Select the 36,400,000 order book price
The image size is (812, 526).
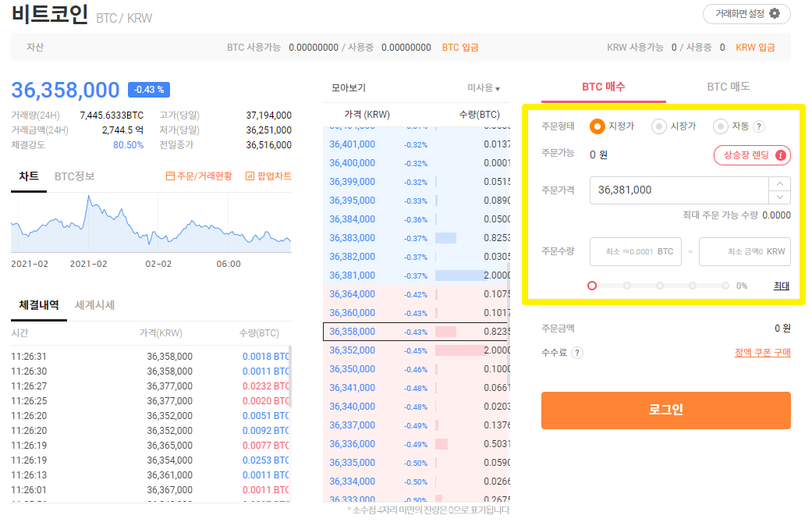click(352, 163)
